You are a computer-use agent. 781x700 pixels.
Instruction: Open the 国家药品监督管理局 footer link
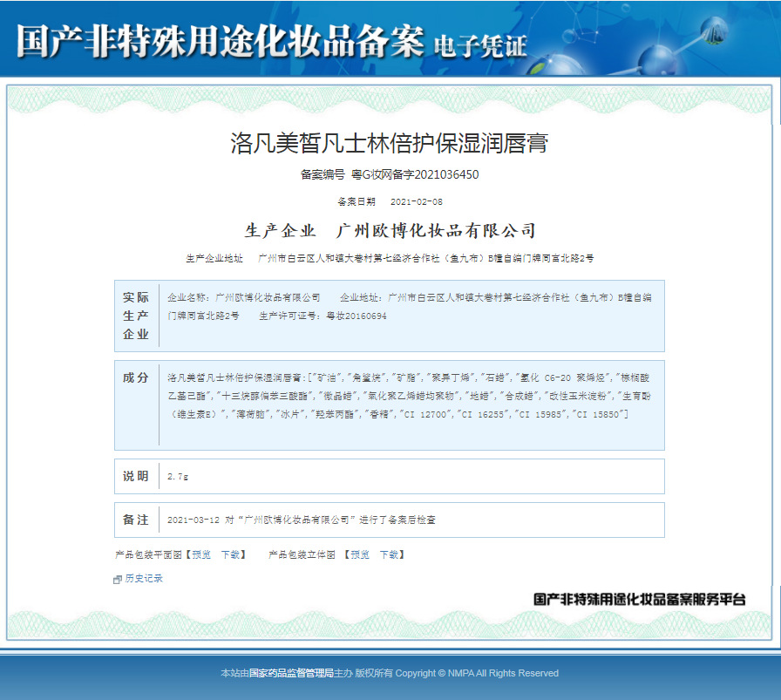tap(291, 673)
